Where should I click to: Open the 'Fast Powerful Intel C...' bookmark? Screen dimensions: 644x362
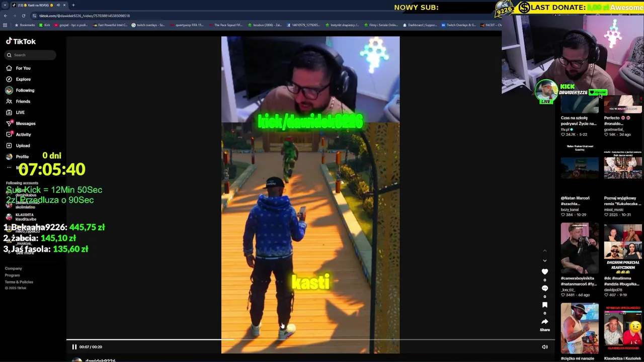(x=110, y=25)
